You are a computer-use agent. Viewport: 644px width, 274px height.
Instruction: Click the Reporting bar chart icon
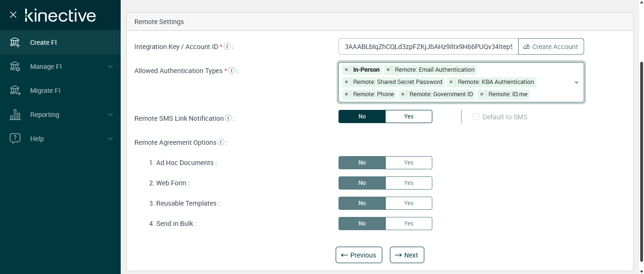[15, 115]
